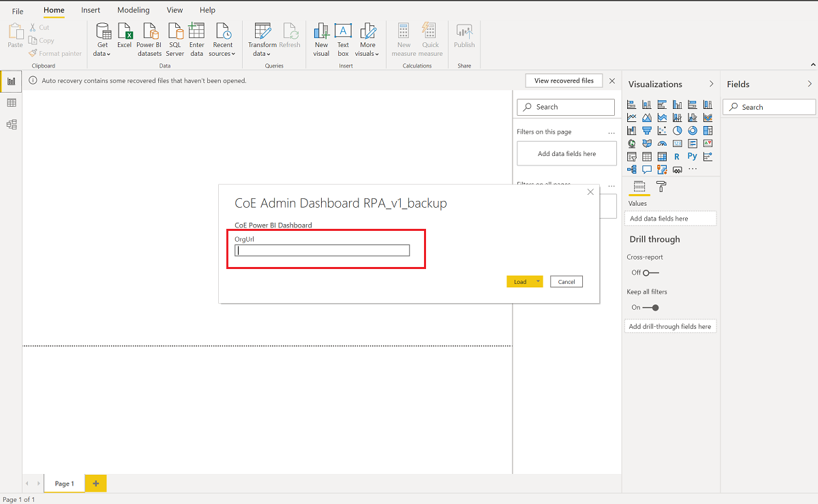This screenshot has height=504, width=818.
Task: Open the File menu
Action: 18,11
